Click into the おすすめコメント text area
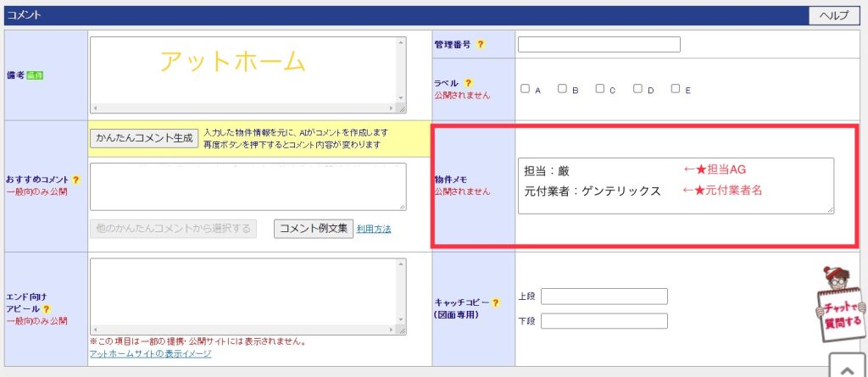The width and height of the screenshot is (868, 377). (x=248, y=186)
